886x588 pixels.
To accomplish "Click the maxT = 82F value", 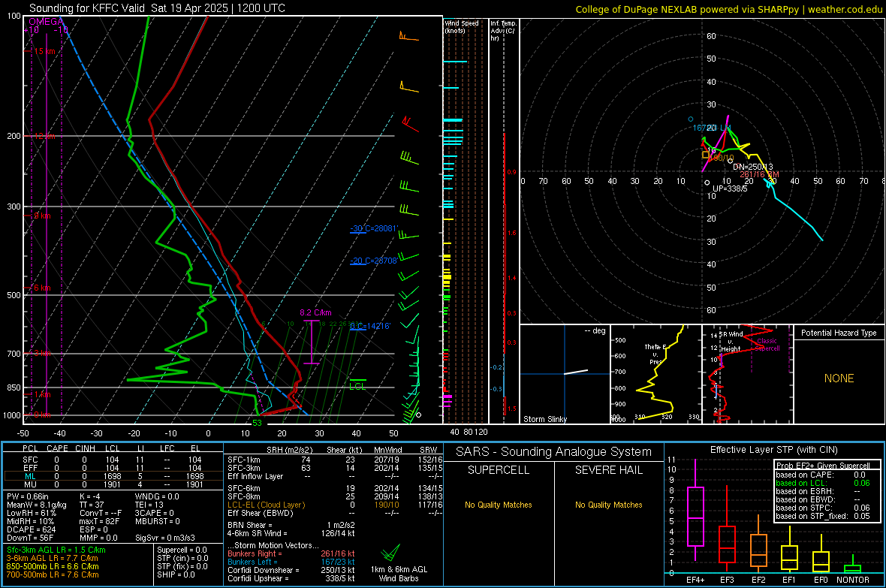I will click(x=99, y=521).
